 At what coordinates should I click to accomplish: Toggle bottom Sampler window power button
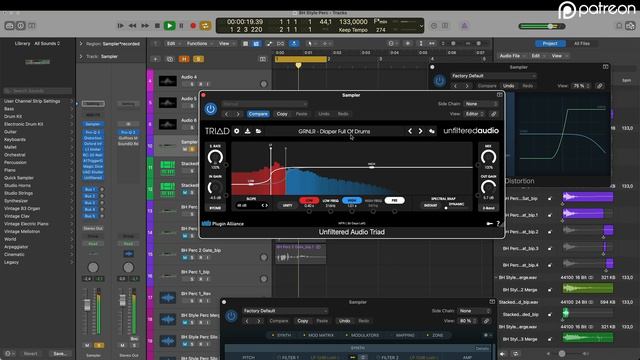[231, 316]
